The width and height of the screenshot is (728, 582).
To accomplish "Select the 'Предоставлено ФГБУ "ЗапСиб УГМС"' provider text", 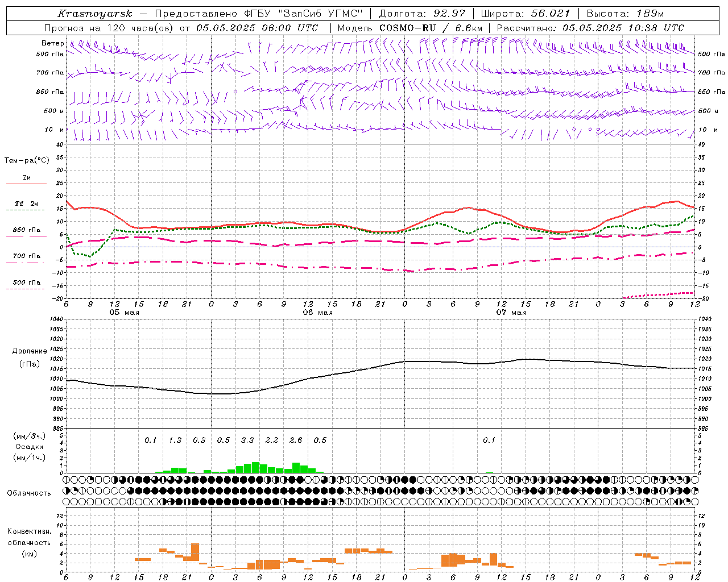I will [259, 14].
